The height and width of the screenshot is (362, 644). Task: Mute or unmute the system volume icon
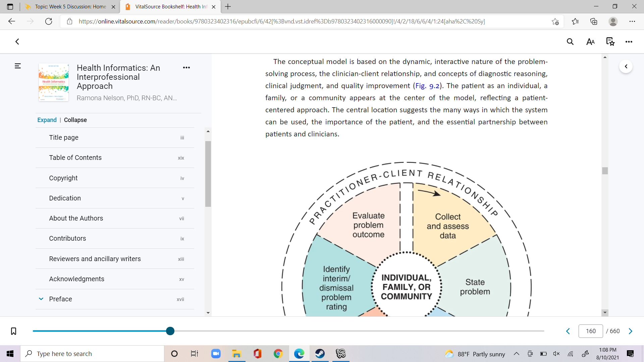coord(556,354)
